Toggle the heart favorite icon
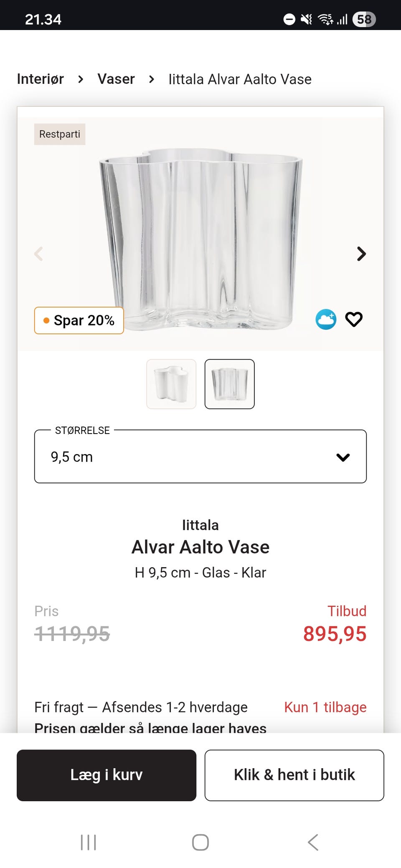The width and height of the screenshot is (401, 868). tap(353, 320)
